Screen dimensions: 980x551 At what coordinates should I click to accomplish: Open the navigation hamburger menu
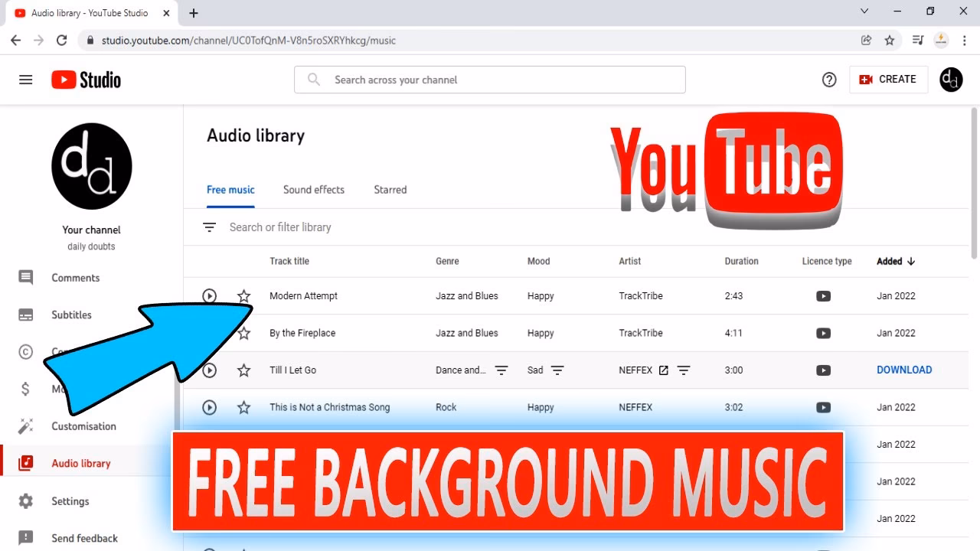pos(25,79)
